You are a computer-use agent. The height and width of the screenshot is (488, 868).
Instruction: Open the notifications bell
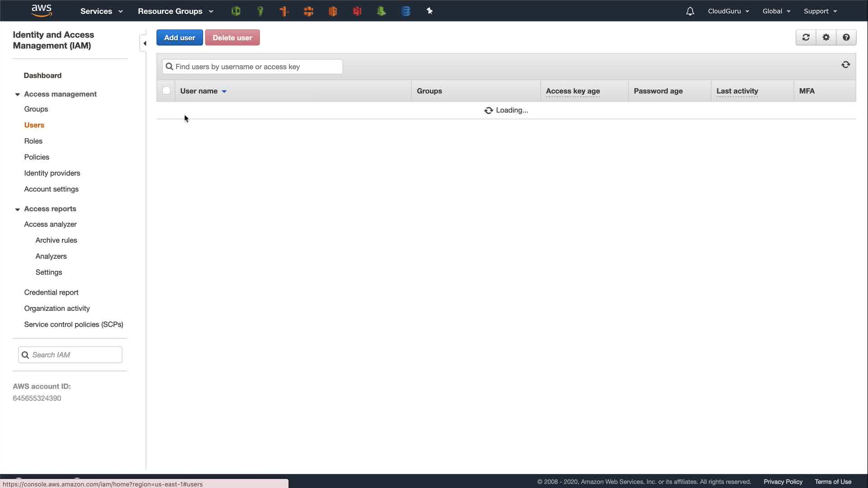[x=690, y=11]
